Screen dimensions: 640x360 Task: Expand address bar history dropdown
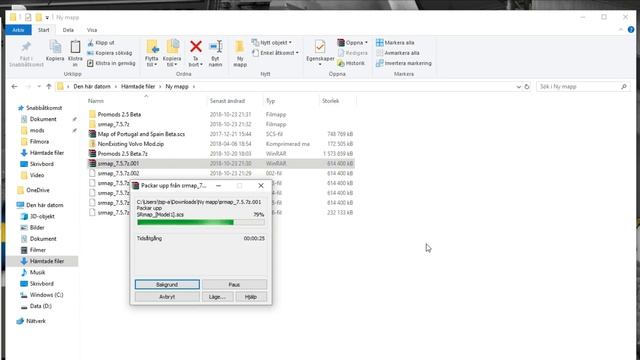(x=518, y=87)
